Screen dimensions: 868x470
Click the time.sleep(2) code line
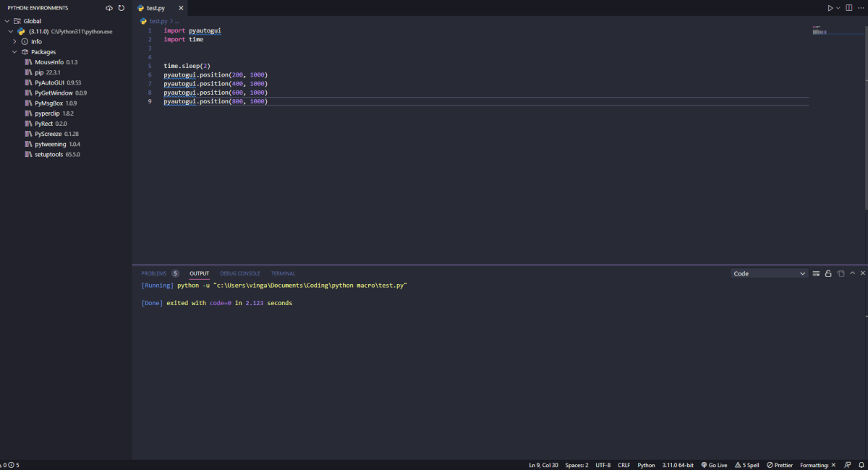click(x=187, y=66)
